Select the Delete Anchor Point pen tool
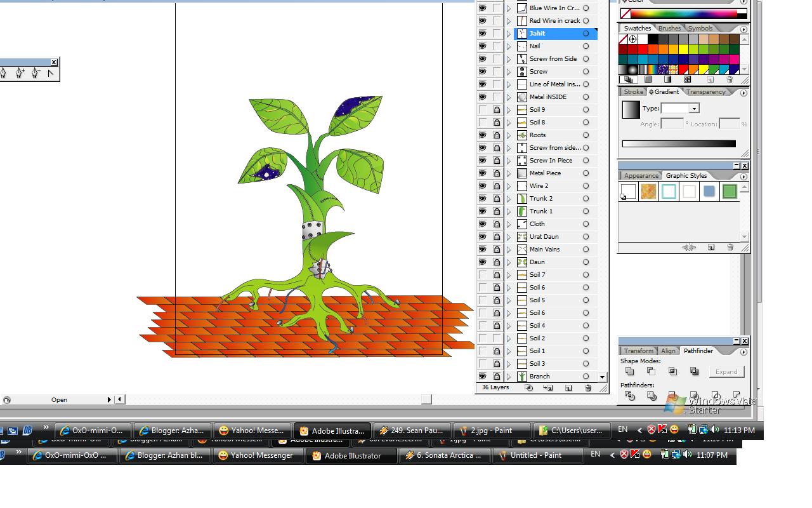812x508 pixels. point(36,74)
